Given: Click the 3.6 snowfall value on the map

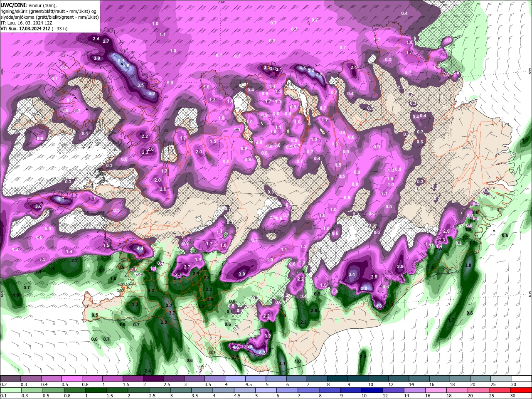Looking at the screenshot, I should click(x=38, y=206).
